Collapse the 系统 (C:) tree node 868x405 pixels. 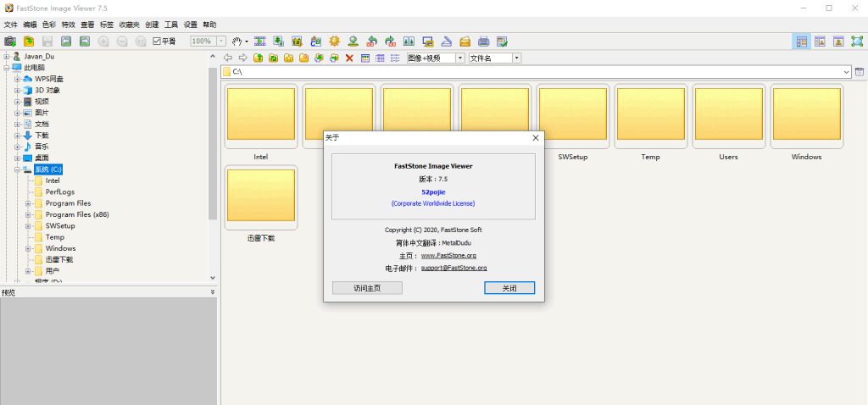[17, 169]
